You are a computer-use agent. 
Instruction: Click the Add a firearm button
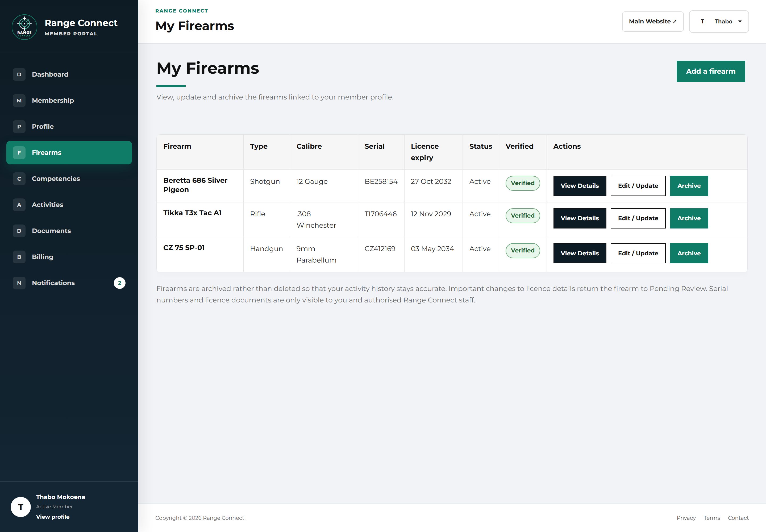click(711, 71)
